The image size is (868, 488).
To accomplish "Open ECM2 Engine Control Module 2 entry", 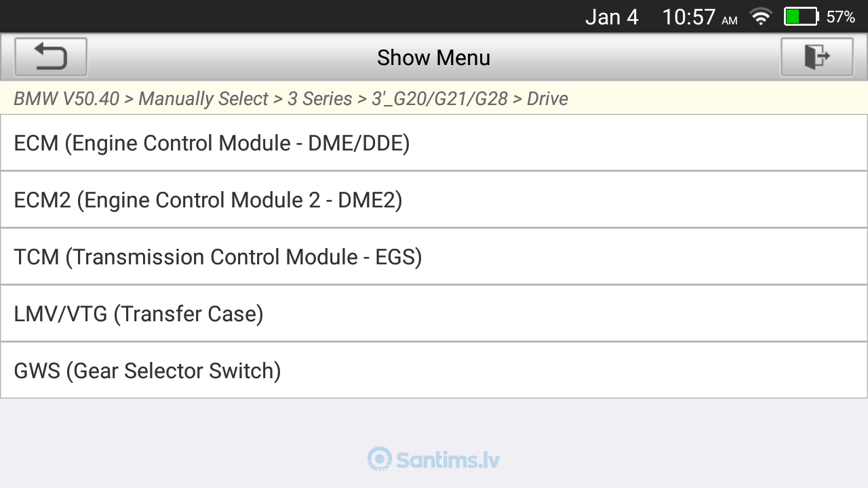I will [x=434, y=200].
